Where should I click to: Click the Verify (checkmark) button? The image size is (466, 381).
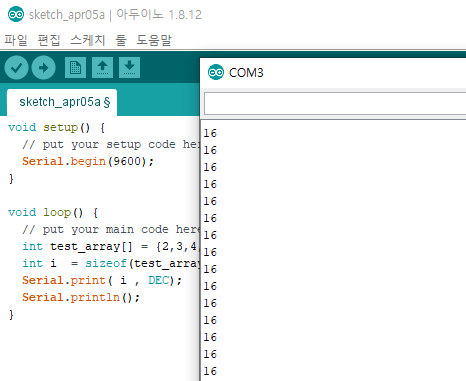16,68
